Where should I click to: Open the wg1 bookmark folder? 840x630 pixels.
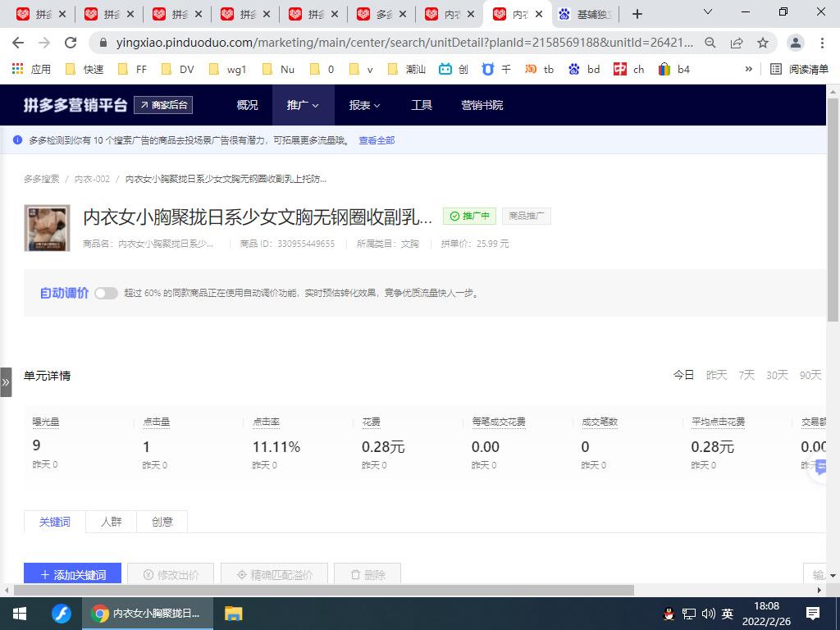(x=228, y=69)
